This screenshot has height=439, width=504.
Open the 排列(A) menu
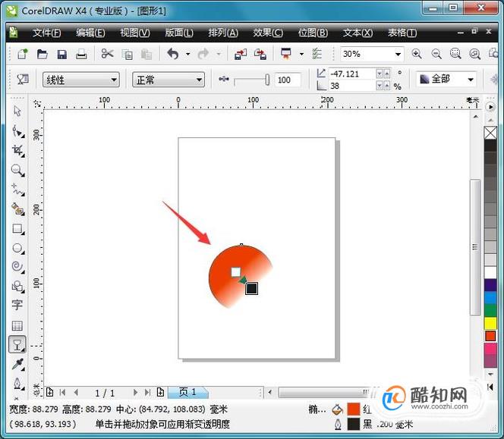(223, 33)
